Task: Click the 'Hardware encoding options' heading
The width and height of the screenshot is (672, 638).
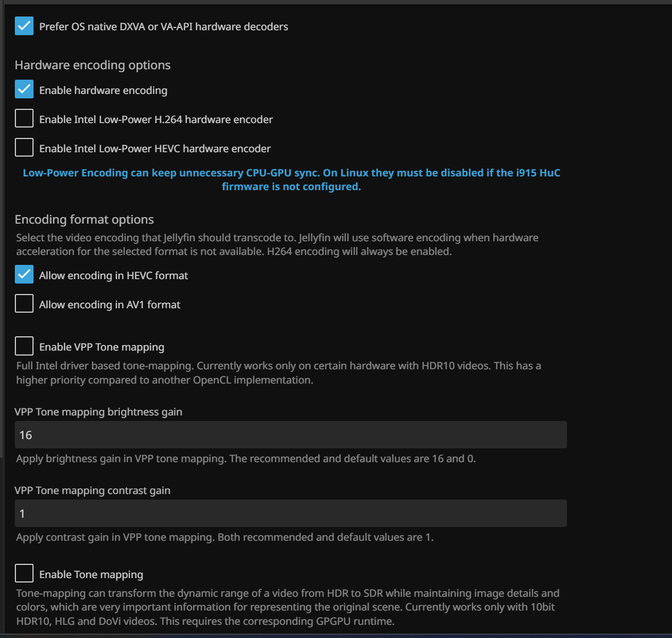Action: tap(92, 65)
